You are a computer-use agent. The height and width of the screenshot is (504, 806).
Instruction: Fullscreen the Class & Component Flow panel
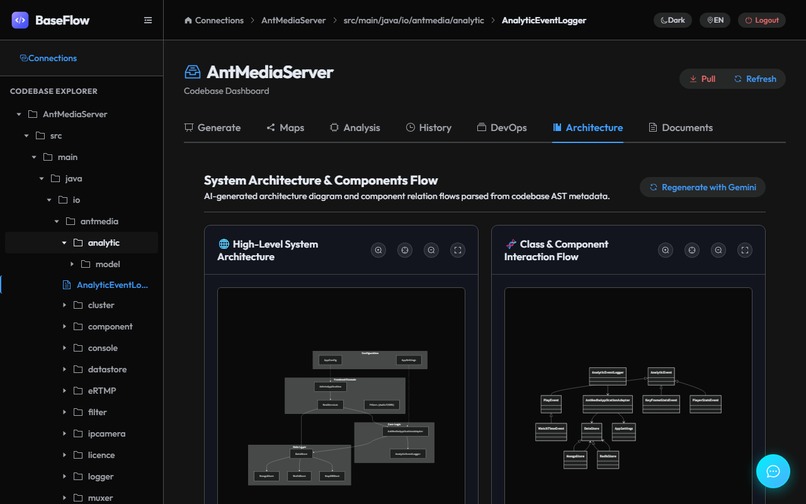click(x=745, y=250)
